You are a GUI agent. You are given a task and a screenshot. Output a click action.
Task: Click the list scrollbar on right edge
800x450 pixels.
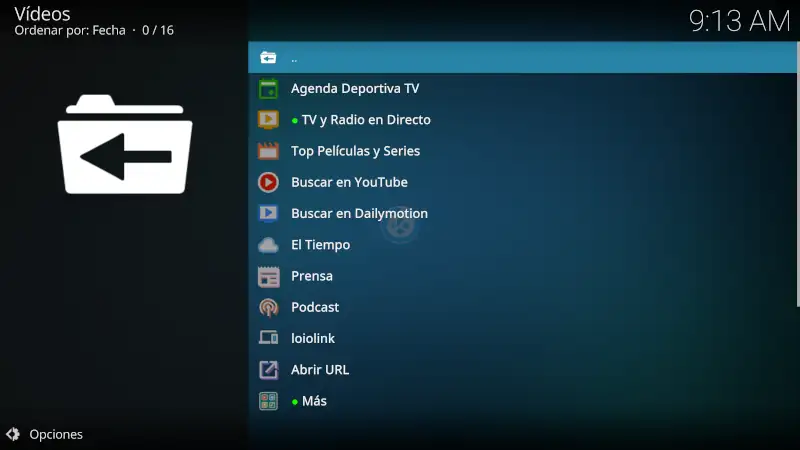pyautogui.click(x=798, y=174)
